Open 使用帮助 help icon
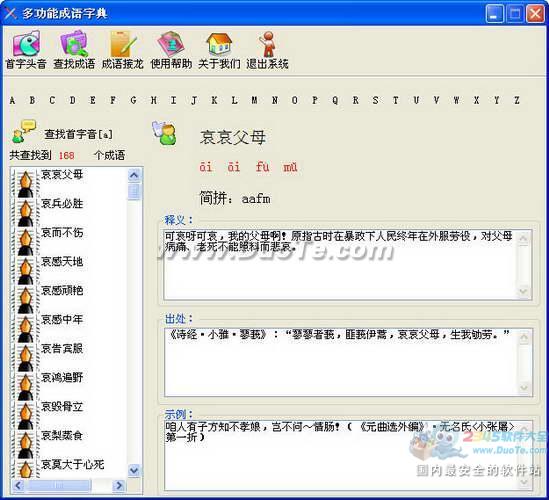Viewport: 549px width, 500px height. coord(171,44)
